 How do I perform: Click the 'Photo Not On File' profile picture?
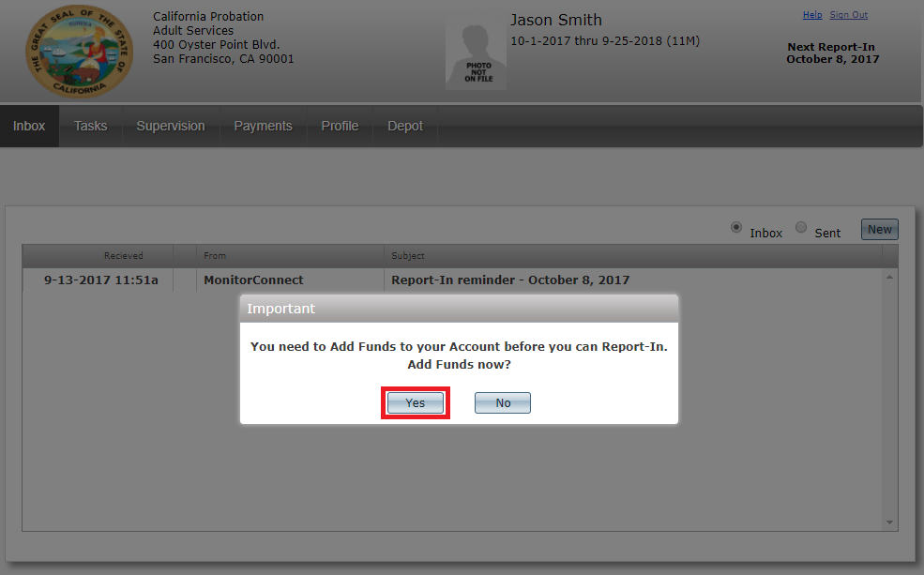pyautogui.click(x=477, y=56)
